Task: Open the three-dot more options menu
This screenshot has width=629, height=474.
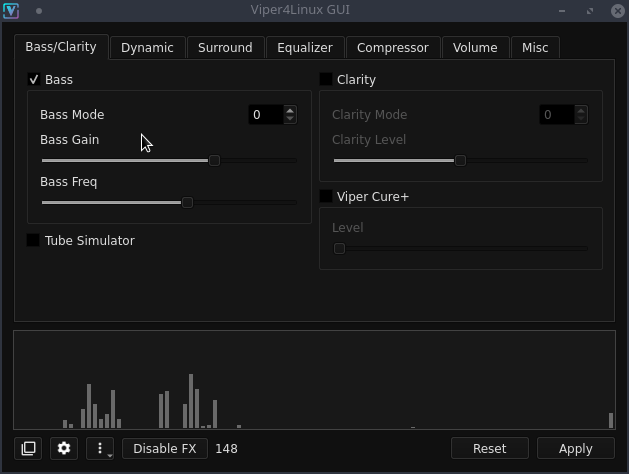Action: (x=100, y=448)
